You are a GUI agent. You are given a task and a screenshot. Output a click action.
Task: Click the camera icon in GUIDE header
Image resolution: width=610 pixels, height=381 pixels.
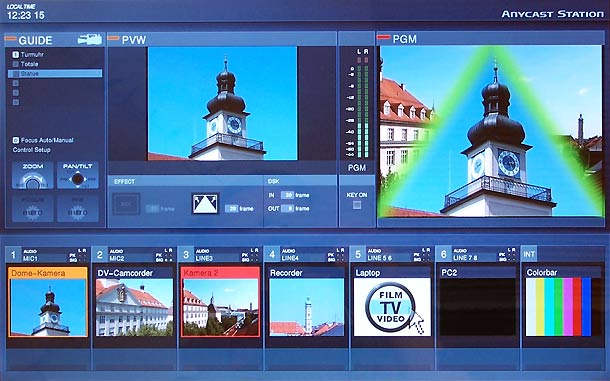[89, 39]
